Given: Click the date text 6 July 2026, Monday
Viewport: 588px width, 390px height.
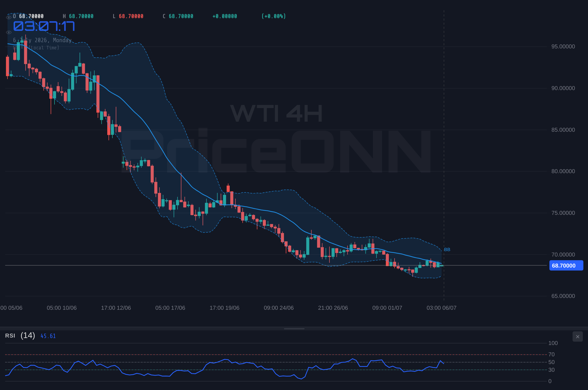Looking at the screenshot, I should coord(42,40).
